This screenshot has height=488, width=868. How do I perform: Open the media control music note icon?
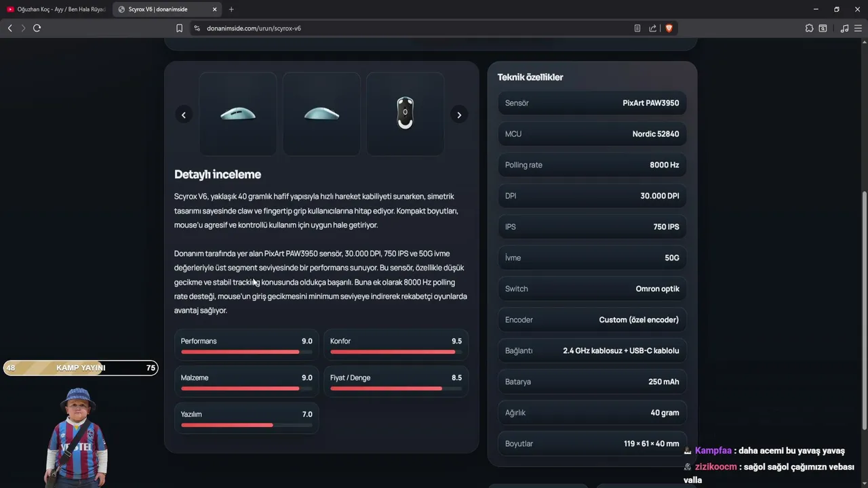click(844, 28)
